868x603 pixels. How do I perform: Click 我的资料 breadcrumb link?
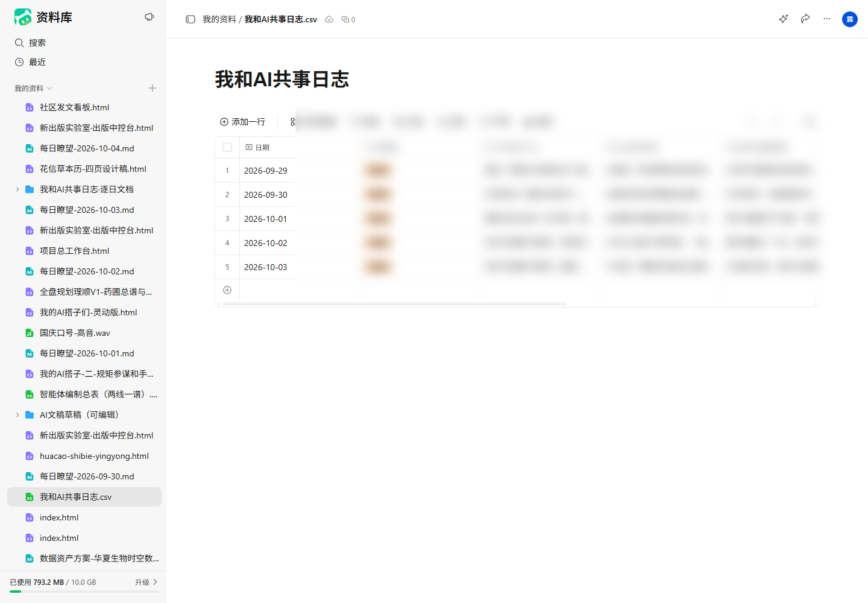click(x=219, y=19)
